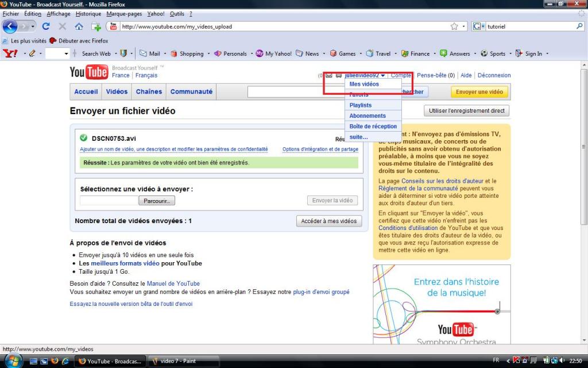Open My Yahoo! toolbar button

tap(274, 53)
